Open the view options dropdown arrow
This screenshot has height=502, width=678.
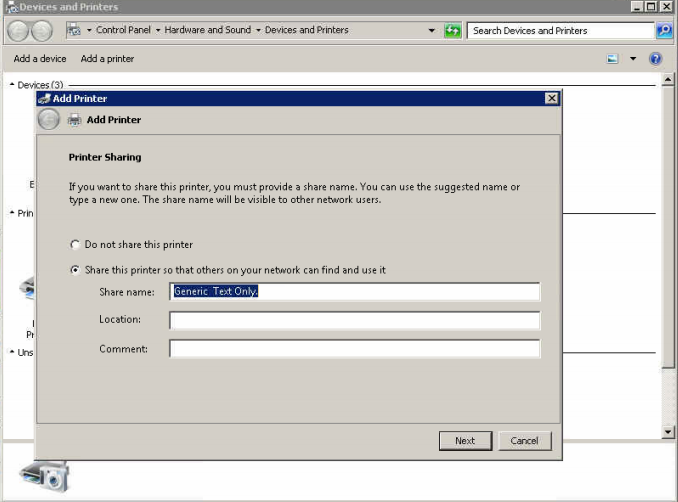[x=633, y=59]
